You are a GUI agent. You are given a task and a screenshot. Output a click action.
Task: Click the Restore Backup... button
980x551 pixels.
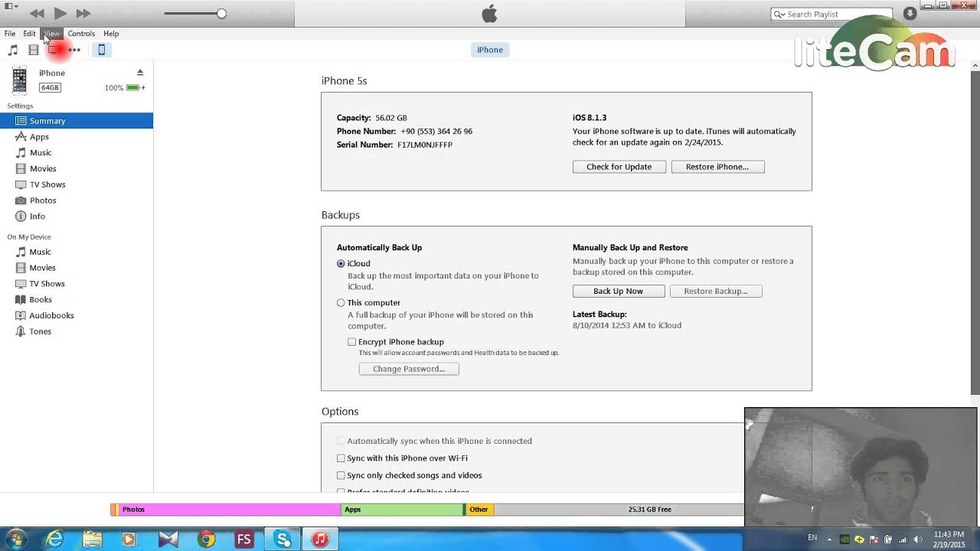point(716,292)
